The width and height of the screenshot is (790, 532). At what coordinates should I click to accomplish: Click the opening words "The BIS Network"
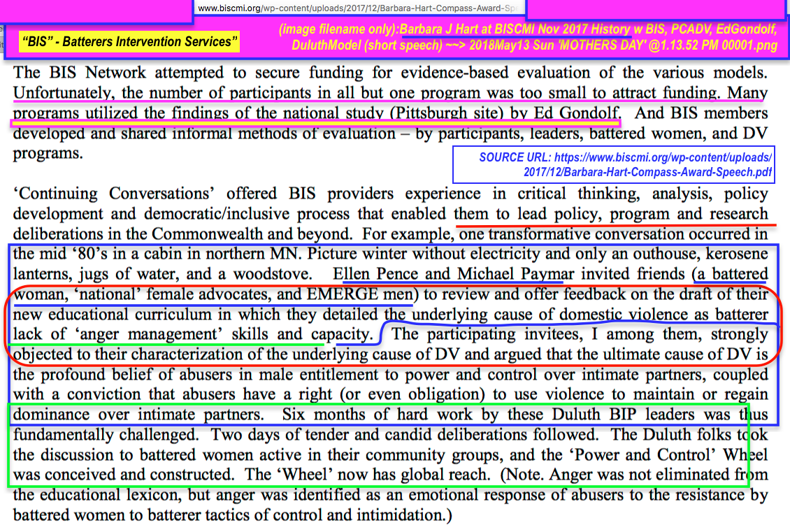(69, 72)
